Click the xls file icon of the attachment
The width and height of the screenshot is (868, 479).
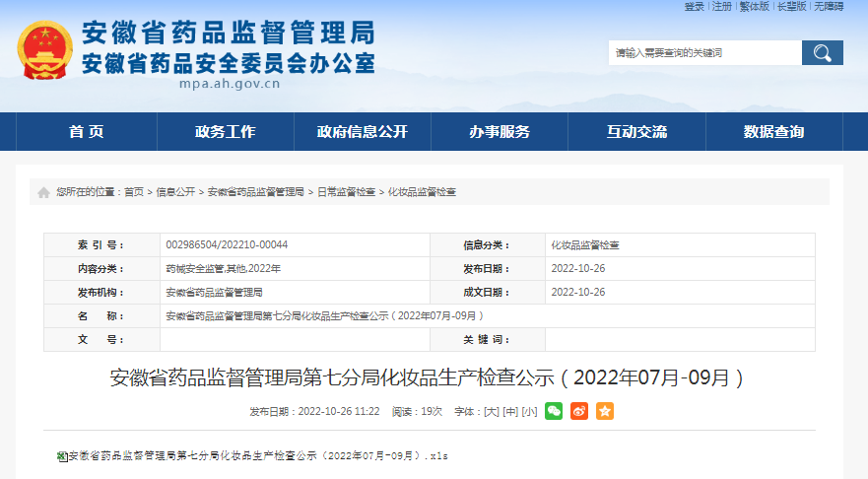62,456
